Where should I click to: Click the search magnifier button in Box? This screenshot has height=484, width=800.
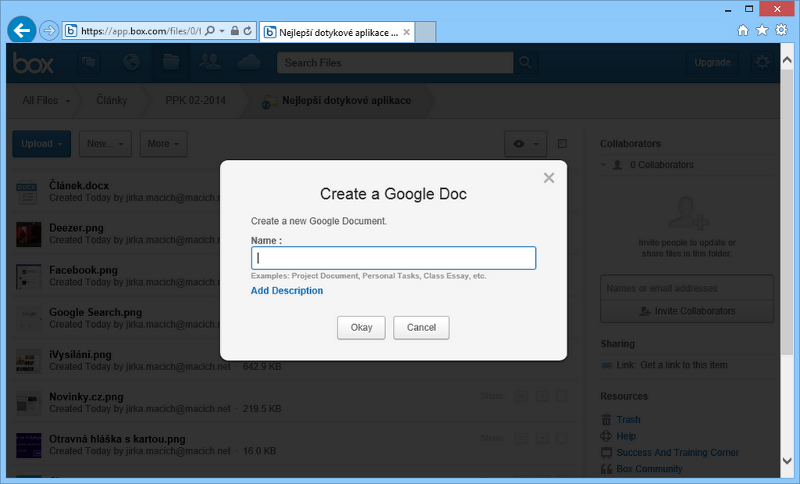pyautogui.click(x=527, y=63)
